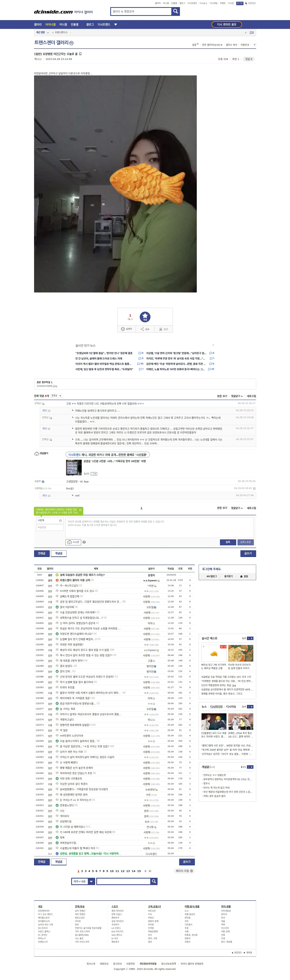The height and width of the screenshot is (980, 290).
Task: Collapse comments with lower 댓글닫기
Action: click(x=237, y=508)
